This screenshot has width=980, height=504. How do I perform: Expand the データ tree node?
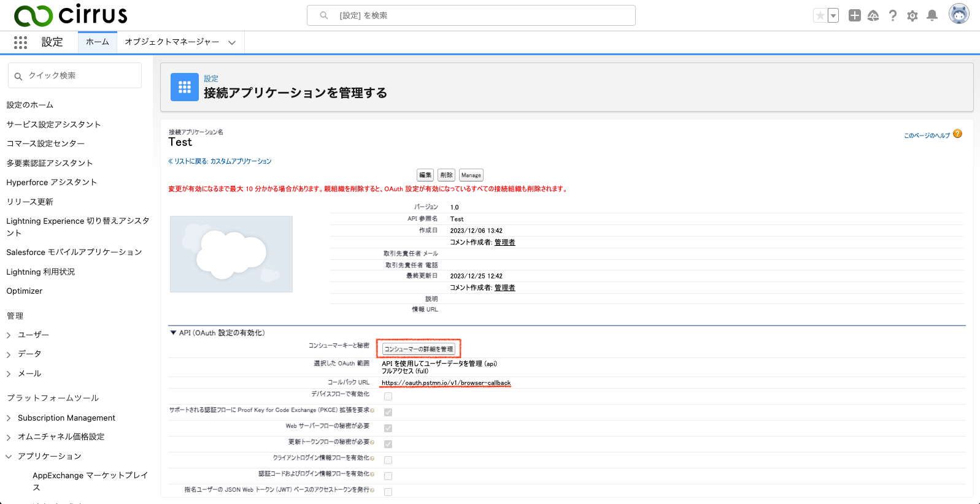coord(9,354)
